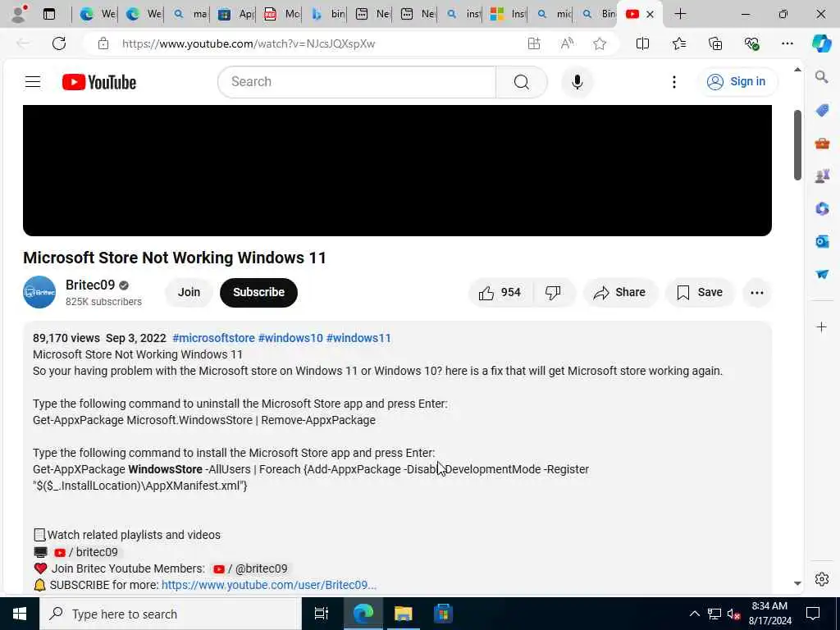Refresh the page in Edge
This screenshot has width=840, height=630.
coord(59,43)
